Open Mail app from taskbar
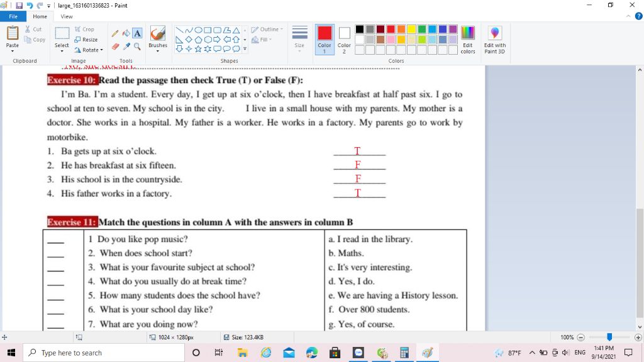The height and width of the screenshot is (362, 644). 289,353
